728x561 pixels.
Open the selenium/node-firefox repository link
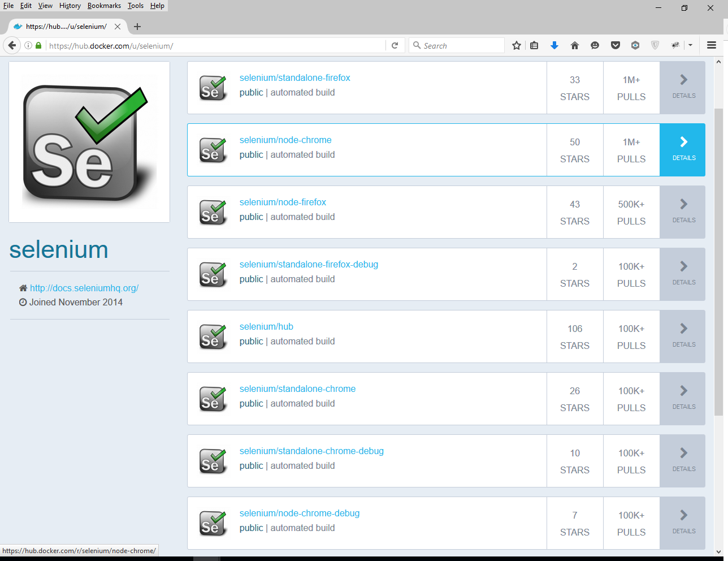point(283,202)
